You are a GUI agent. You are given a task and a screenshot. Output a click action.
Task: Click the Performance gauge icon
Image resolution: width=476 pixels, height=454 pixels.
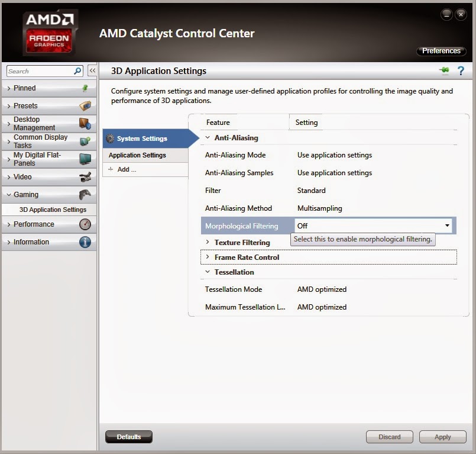tap(85, 224)
